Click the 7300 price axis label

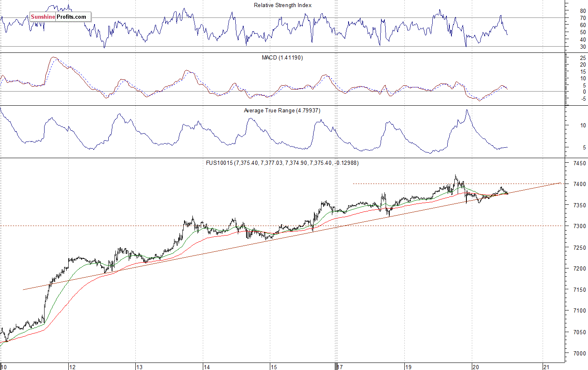click(x=580, y=226)
